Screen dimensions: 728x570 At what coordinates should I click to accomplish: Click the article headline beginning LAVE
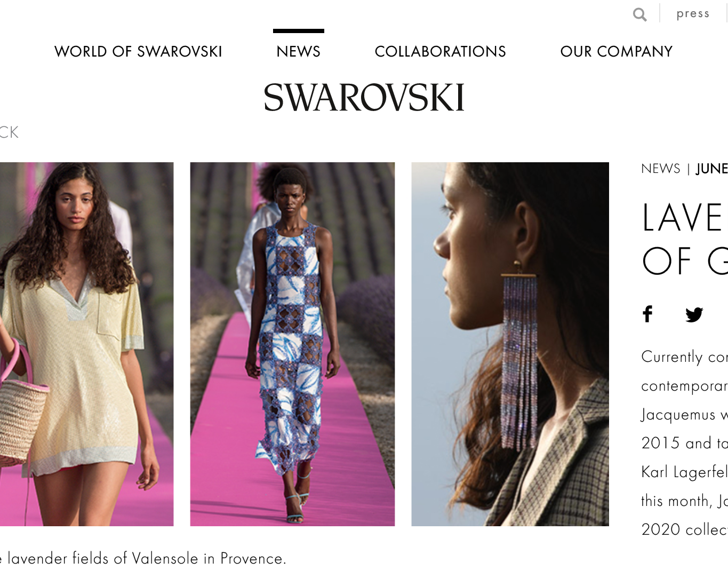click(685, 218)
